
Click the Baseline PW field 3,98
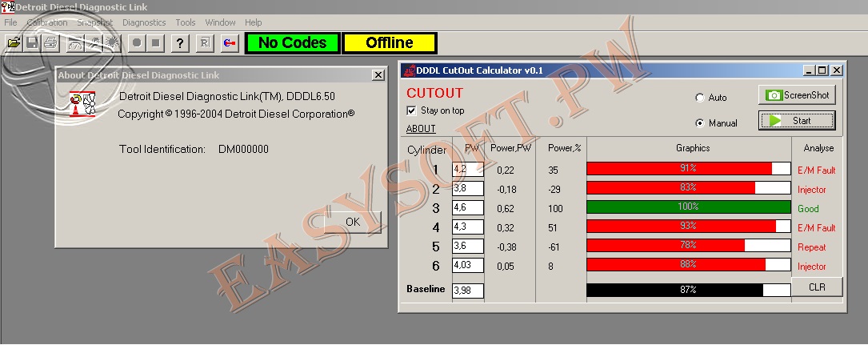[x=468, y=291]
